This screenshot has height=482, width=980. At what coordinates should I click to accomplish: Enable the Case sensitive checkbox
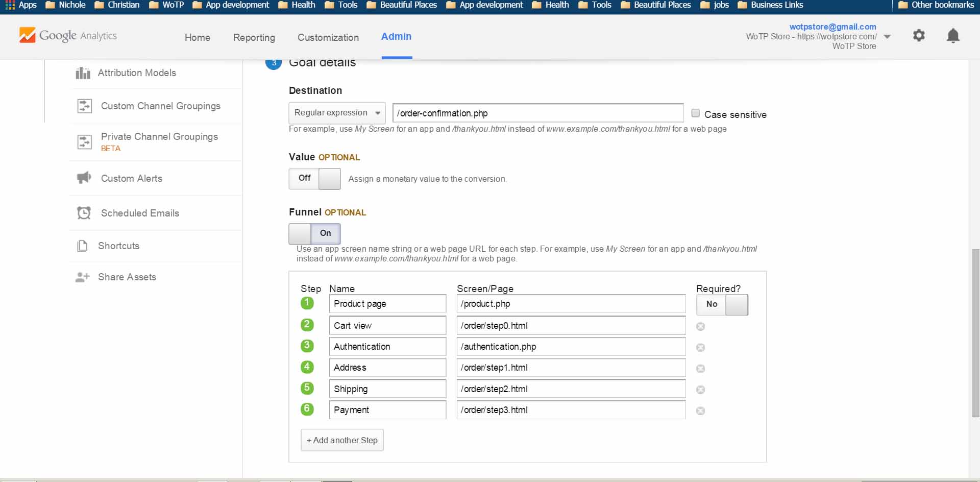point(695,113)
